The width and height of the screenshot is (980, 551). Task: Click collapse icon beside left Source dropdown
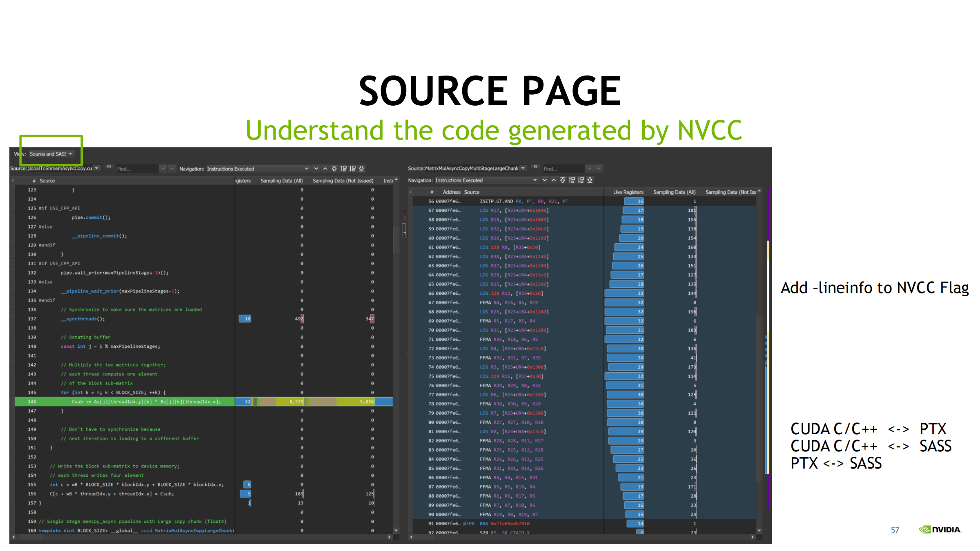(109, 167)
